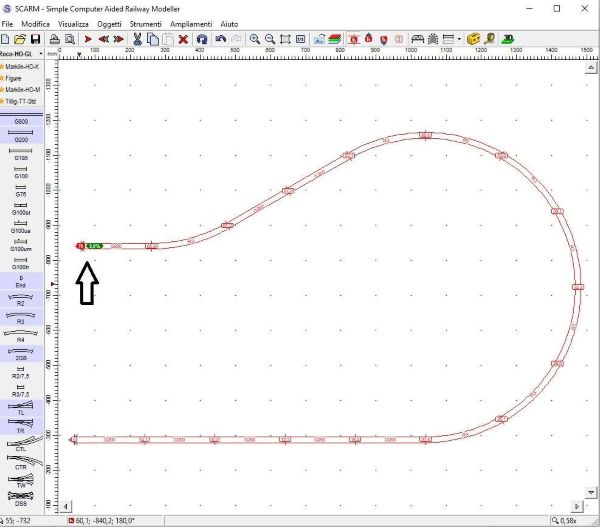Click the Zoom in magnifier icon
The image size is (600, 527).
click(255, 39)
